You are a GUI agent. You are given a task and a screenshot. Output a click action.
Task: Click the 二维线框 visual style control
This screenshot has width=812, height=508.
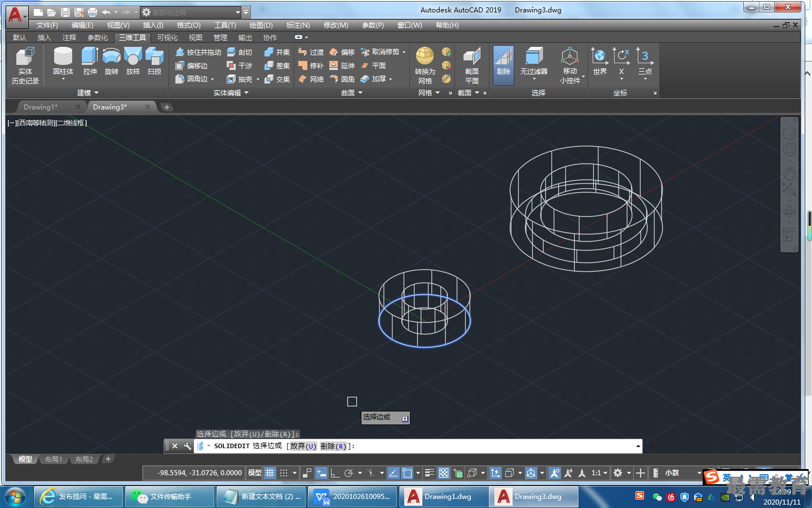[x=70, y=123]
